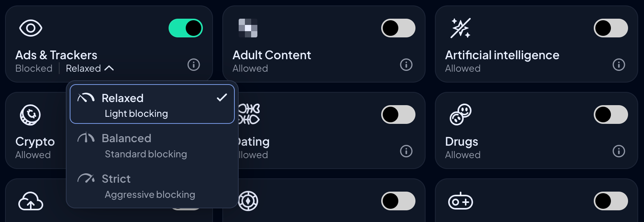The height and width of the screenshot is (222, 644).
Task: Enable the Adult Content blocking toggle
Action: coord(398,28)
